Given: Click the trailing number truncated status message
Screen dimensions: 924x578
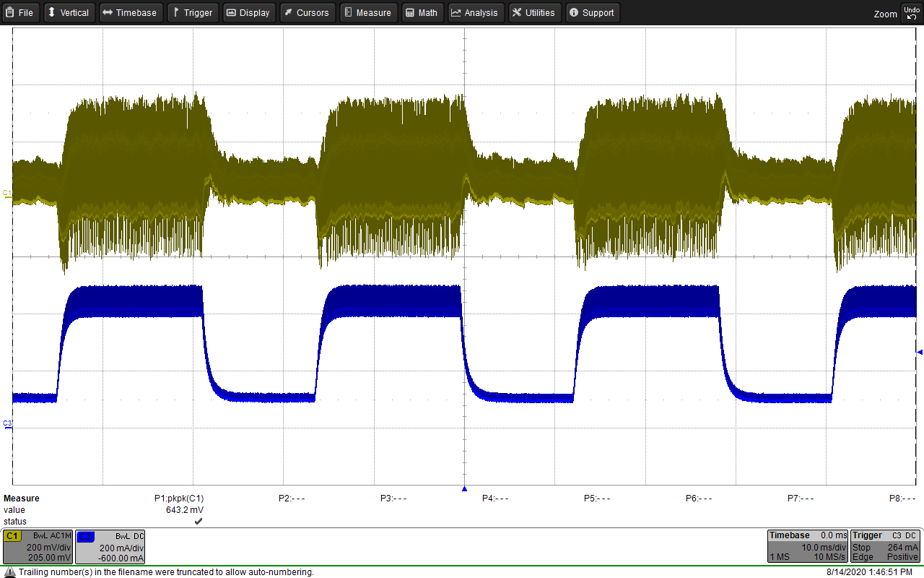Looking at the screenshot, I should click(166, 572).
